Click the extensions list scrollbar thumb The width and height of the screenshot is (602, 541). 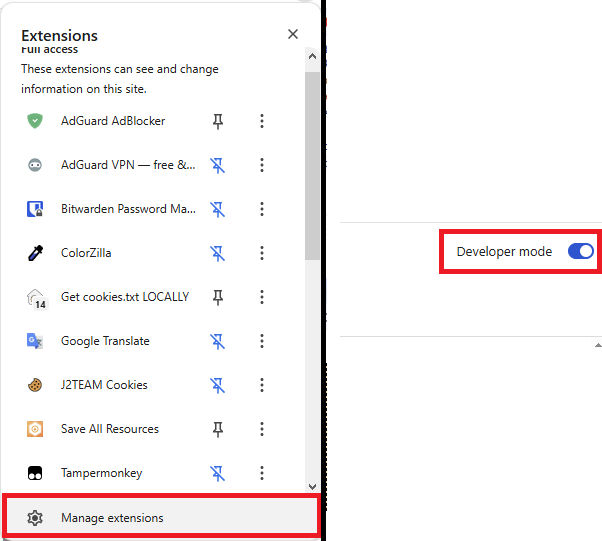tap(313, 166)
